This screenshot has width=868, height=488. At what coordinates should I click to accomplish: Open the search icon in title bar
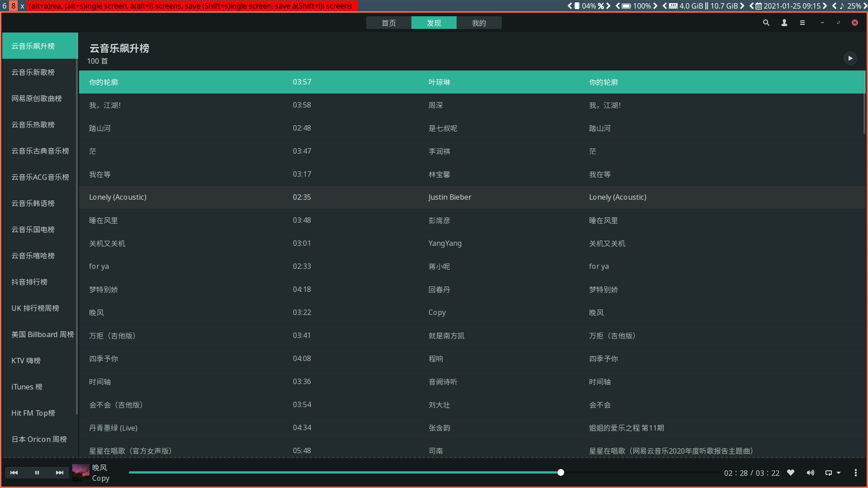[766, 23]
